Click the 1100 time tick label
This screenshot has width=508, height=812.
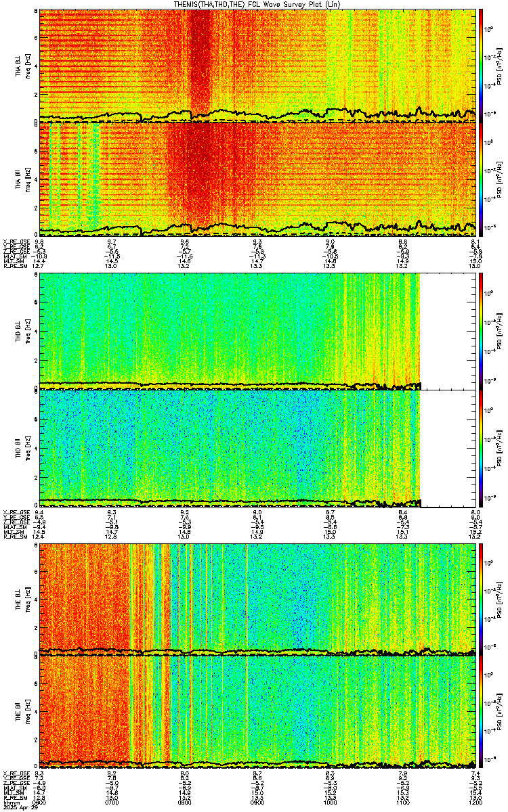pyautogui.click(x=403, y=802)
